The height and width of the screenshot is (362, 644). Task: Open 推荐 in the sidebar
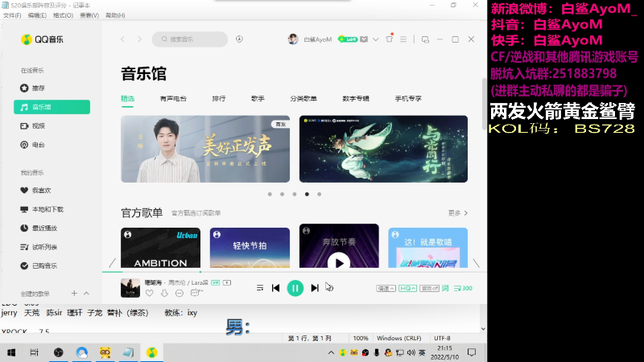point(52,88)
